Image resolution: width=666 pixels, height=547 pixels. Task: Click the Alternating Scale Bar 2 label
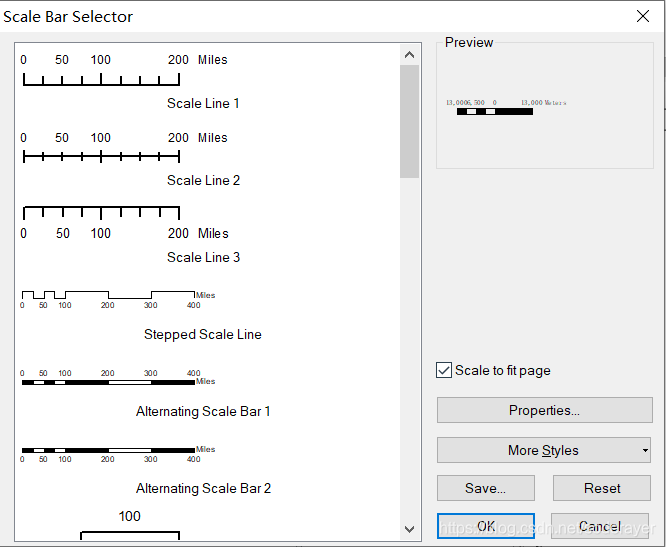pyautogui.click(x=203, y=488)
